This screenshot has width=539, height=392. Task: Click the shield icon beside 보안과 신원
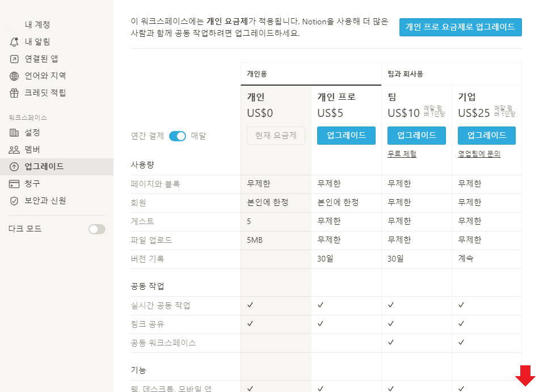pos(14,201)
